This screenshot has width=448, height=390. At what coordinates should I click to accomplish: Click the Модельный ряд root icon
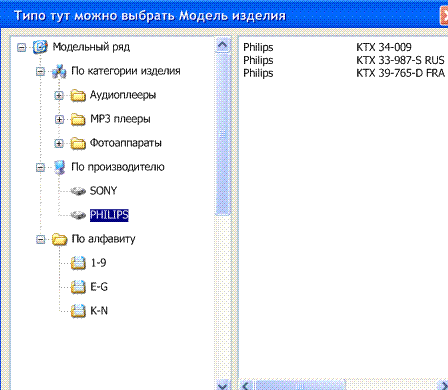[x=40, y=47]
